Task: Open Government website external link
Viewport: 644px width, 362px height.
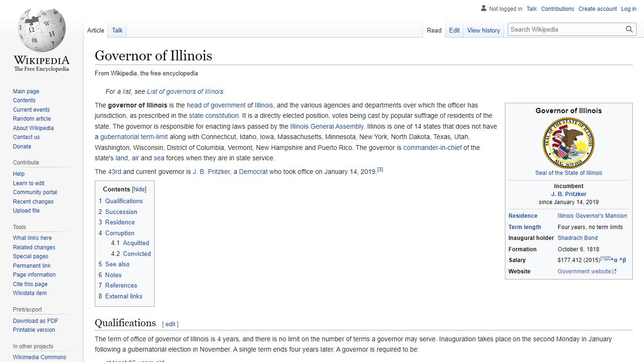Action: tap(587, 271)
